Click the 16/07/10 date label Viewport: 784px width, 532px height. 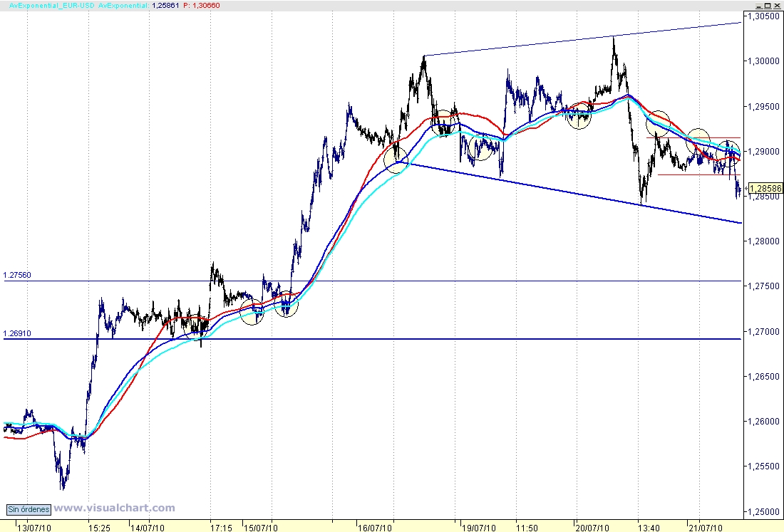[375, 528]
